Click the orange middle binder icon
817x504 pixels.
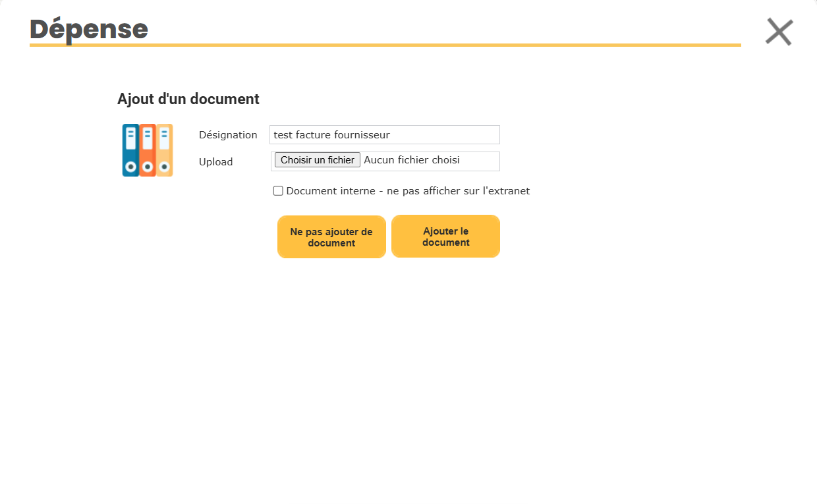click(148, 150)
